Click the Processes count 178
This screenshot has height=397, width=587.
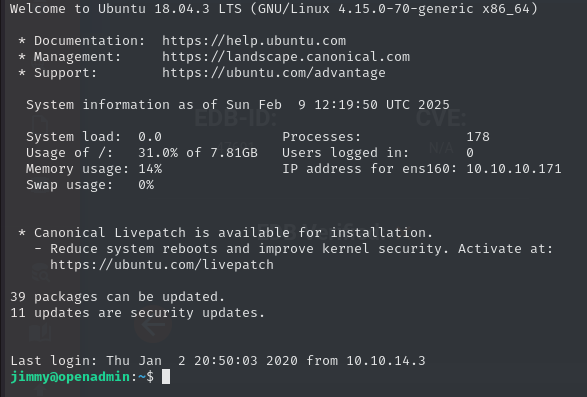click(478, 137)
